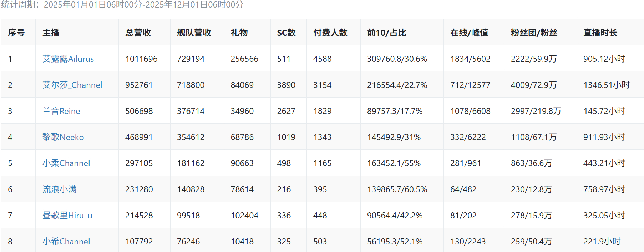Screen dimensions: 644x252
Task: Open the 小柔Channel streamer link
Action: 66,163
